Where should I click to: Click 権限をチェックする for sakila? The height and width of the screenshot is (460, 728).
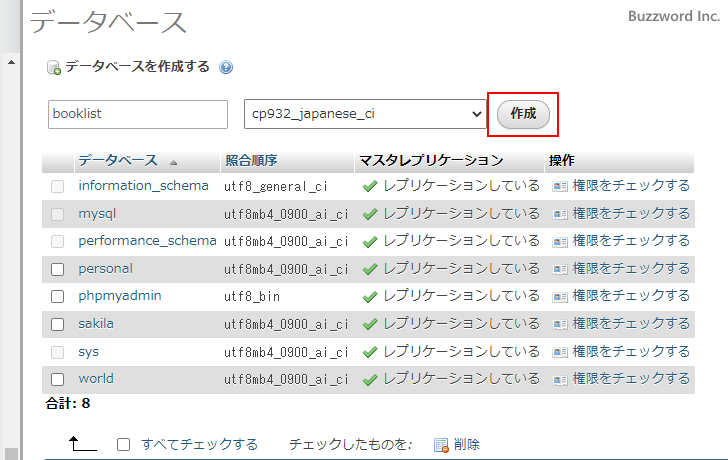[x=631, y=324]
